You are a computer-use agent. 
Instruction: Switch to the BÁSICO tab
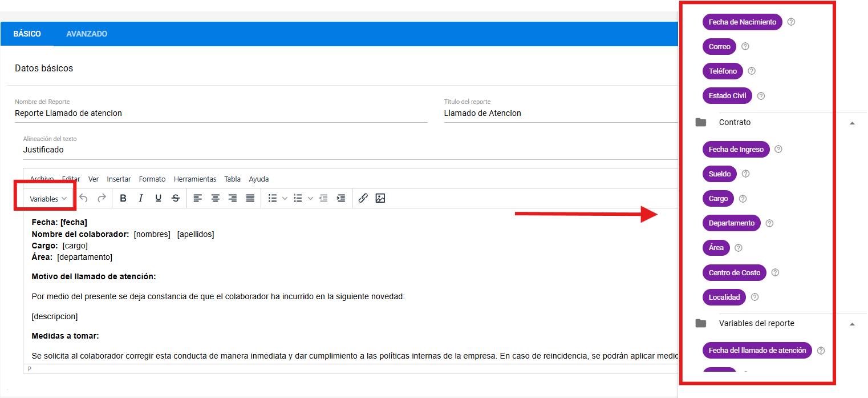pos(27,34)
